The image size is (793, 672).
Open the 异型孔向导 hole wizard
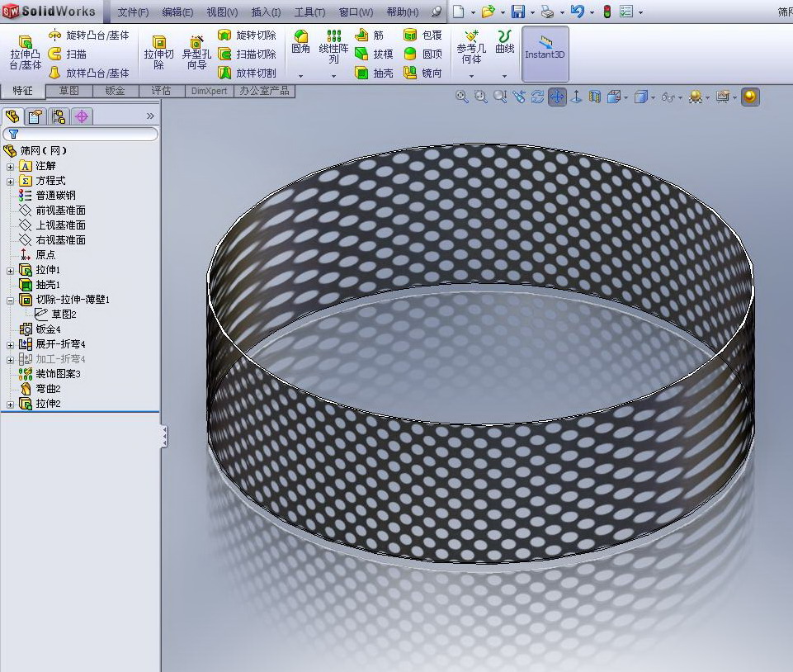point(196,53)
